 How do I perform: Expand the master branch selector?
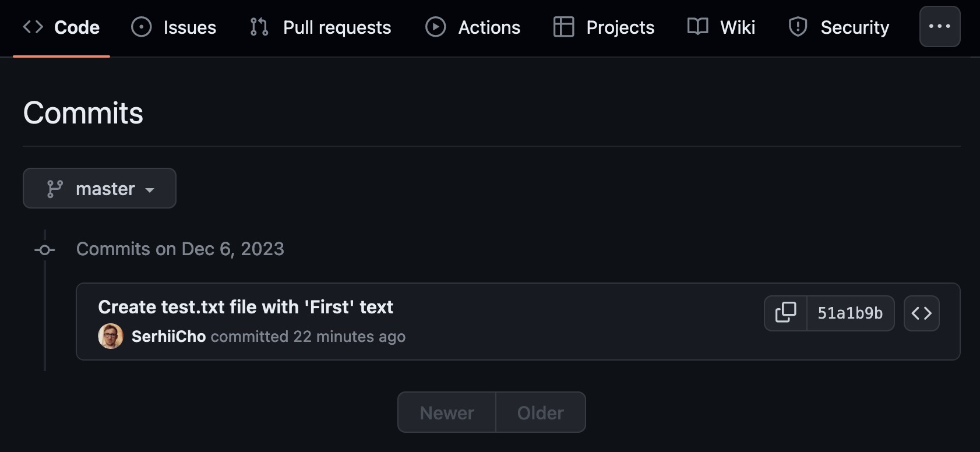pos(99,188)
